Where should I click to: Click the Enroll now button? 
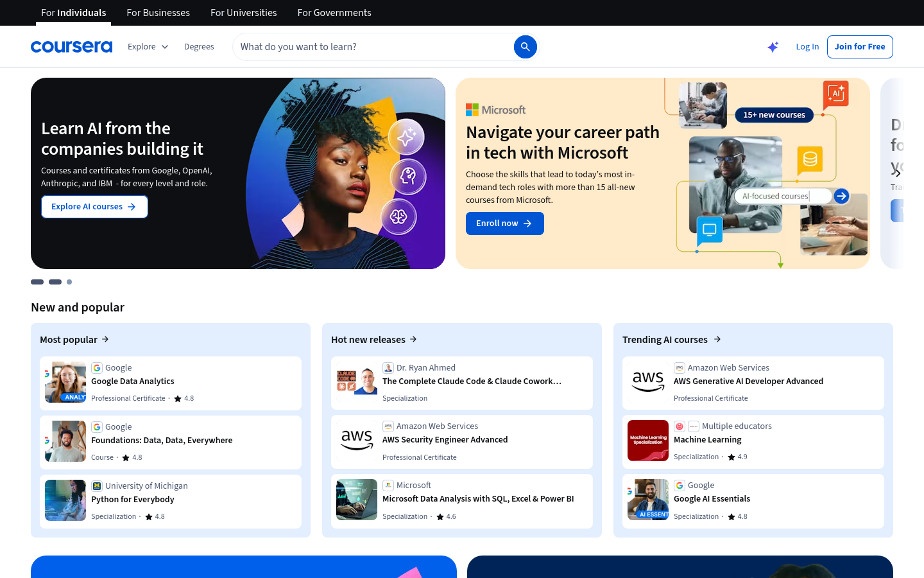[x=505, y=223]
